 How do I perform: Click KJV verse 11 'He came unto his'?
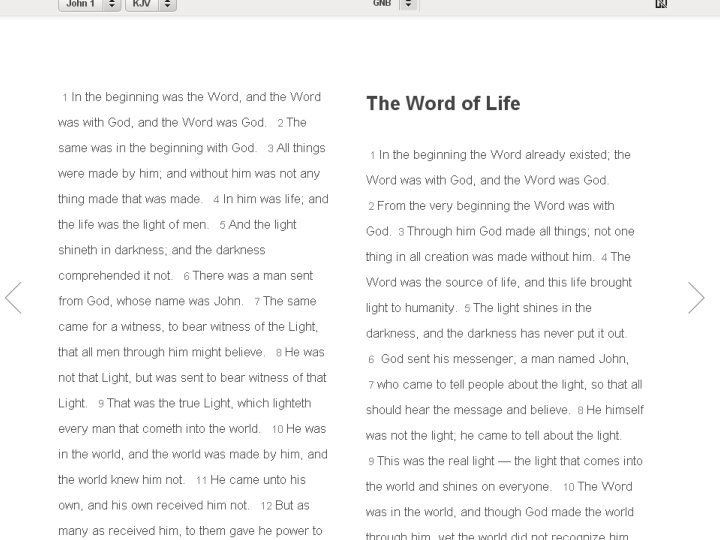[x=258, y=479]
